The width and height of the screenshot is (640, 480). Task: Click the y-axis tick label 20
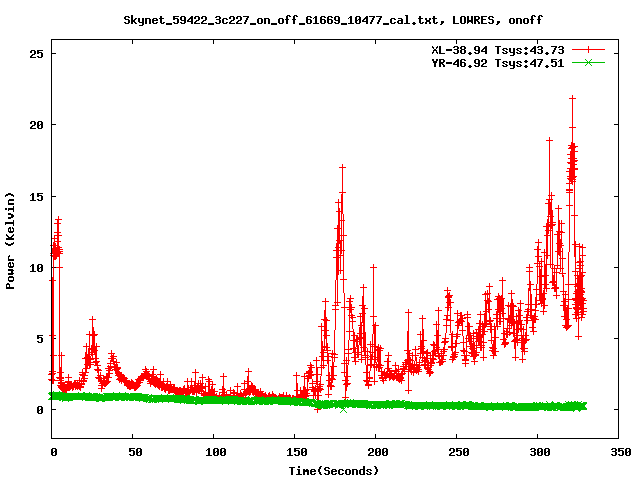[36, 125]
